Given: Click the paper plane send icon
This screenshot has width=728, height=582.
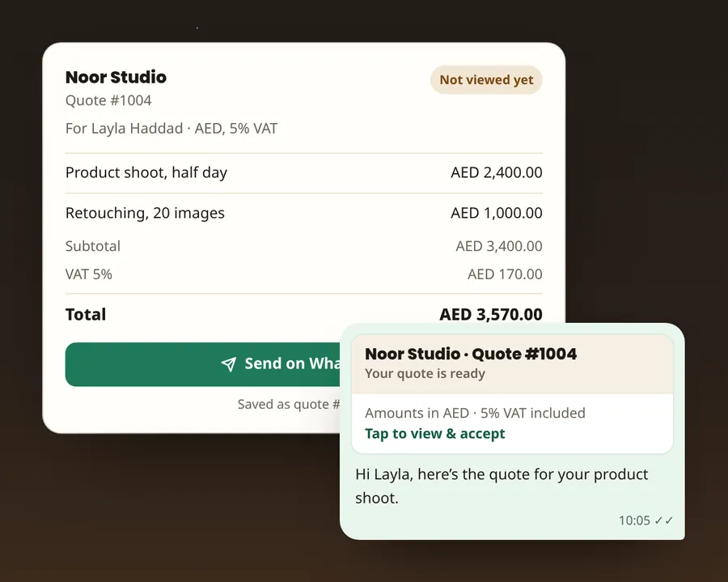Looking at the screenshot, I should [228, 364].
